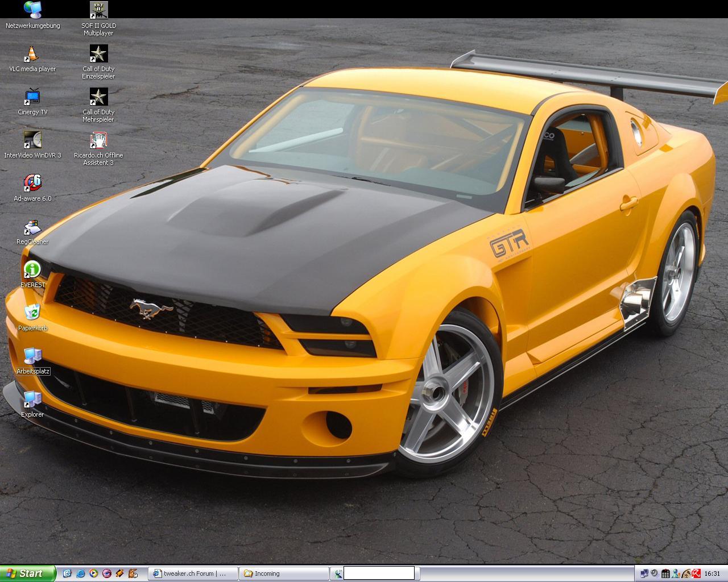Open the Windows Start menu

[x=28, y=573]
